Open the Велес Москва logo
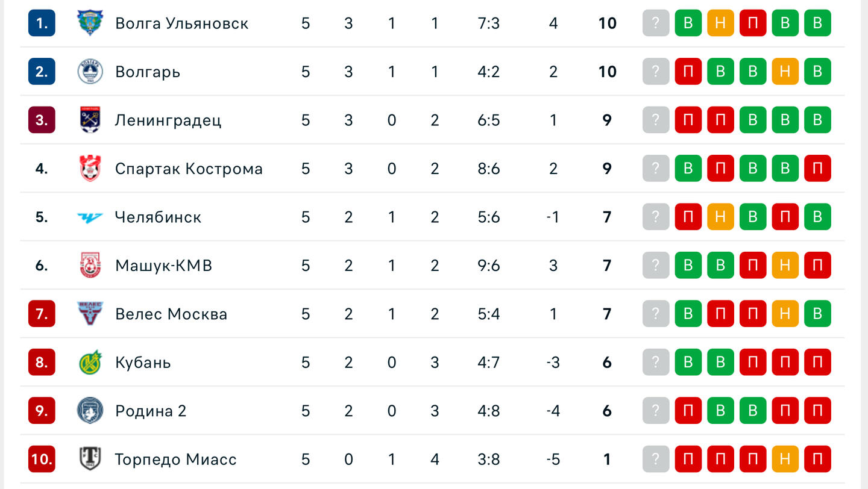 coord(90,314)
